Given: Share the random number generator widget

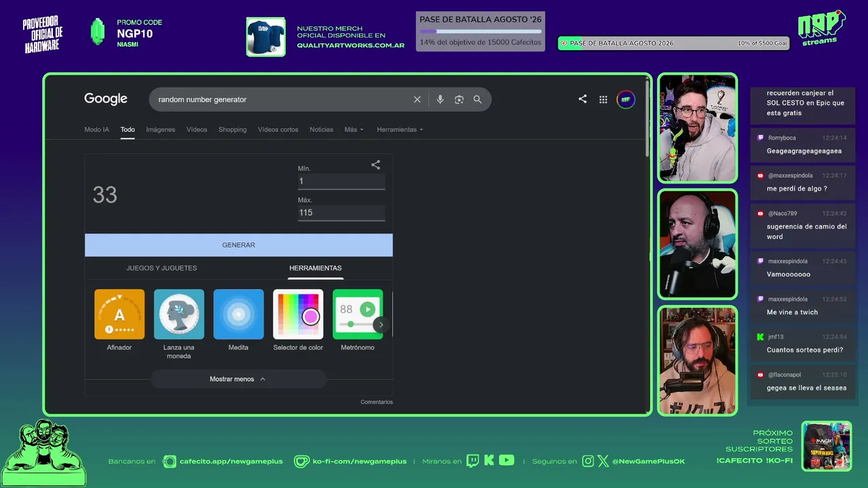Looking at the screenshot, I should [x=376, y=165].
